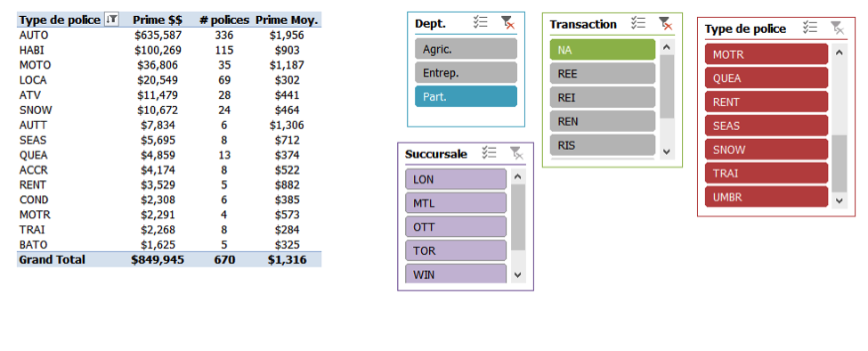
Task: Click Succursale slicer scroll down arrow
Action: pos(518,274)
